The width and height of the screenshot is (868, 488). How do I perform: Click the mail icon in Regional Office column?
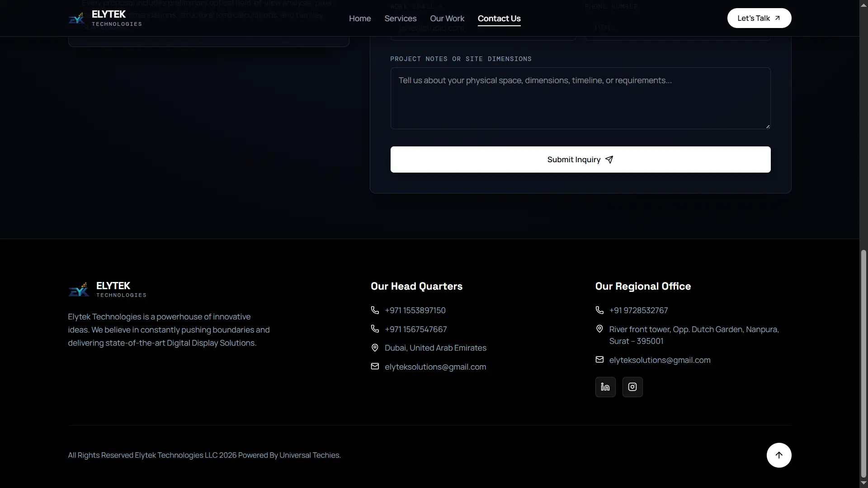[599, 360]
